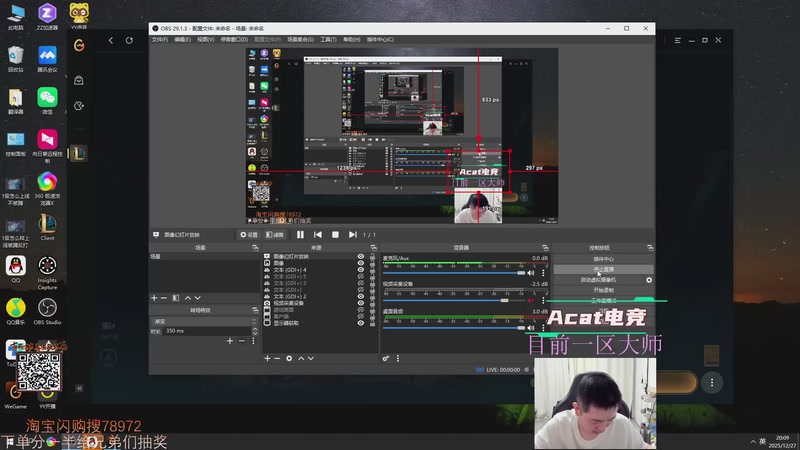Open scene filters icon in Scenes panel

click(x=176, y=298)
